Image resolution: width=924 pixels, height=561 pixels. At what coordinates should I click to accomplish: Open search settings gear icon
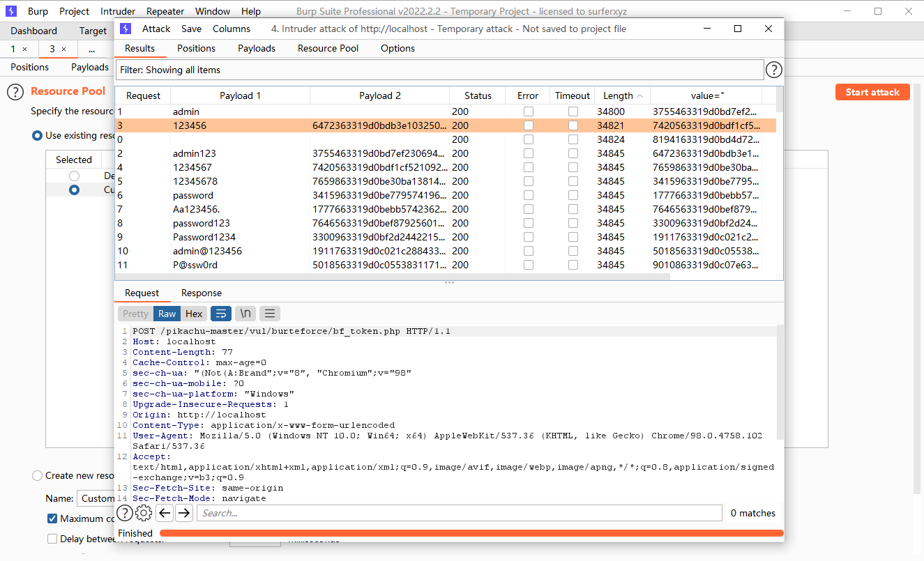(144, 514)
